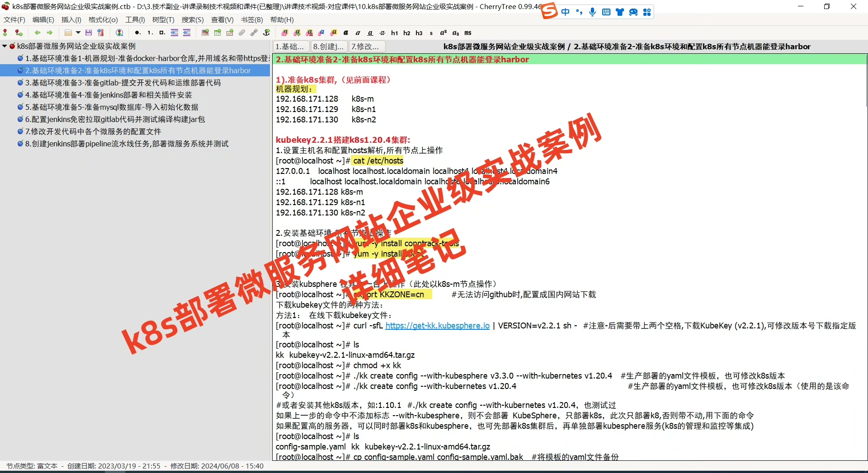868x473 pixels.
Task: Select node 5.基础环境准备5-准备mysql数据库
Action: 108,107
